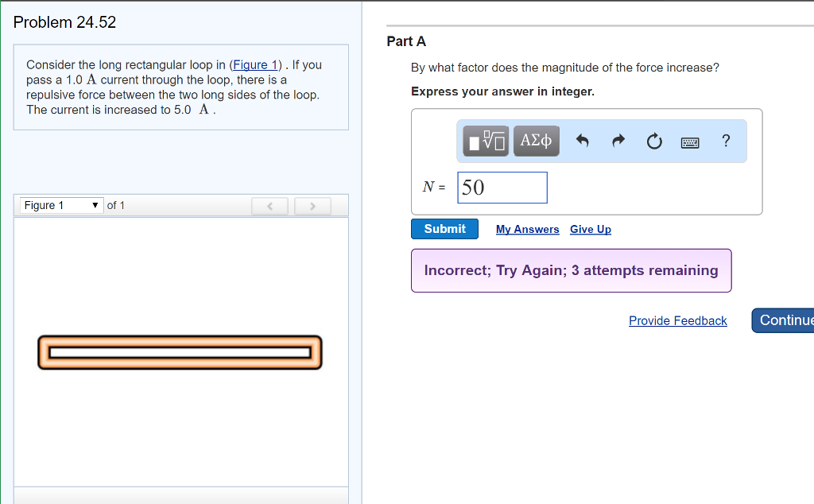The width and height of the screenshot is (814, 504).
Task: Click the previous figure chevron
Action: [269, 206]
